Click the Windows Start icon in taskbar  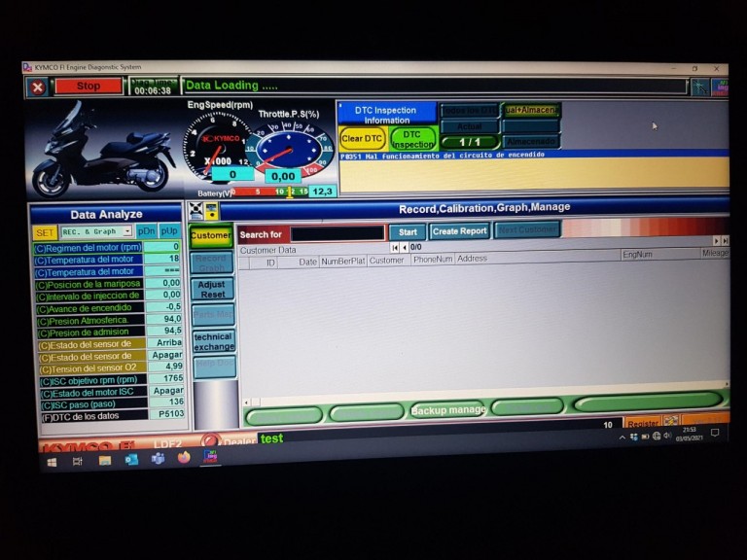pyautogui.click(x=51, y=462)
